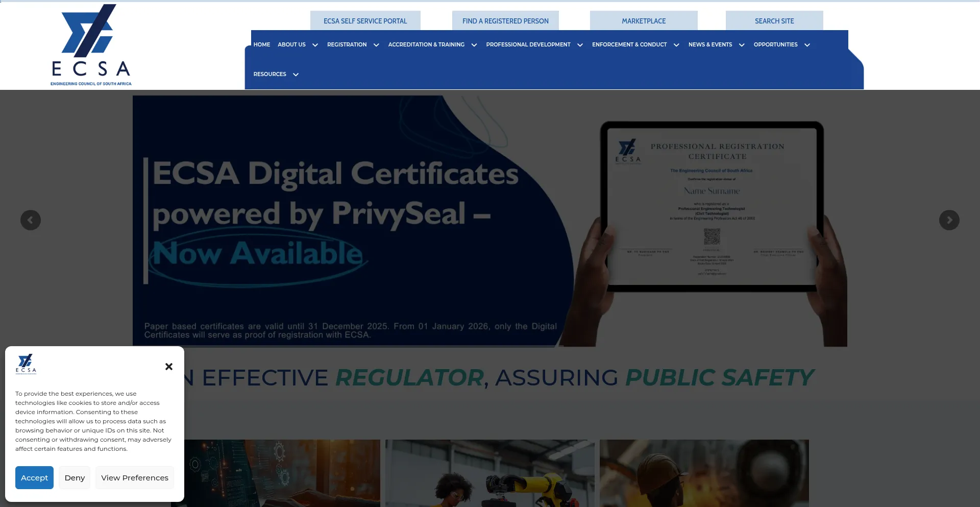Go to previous slide arrow
The width and height of the screenshot is (980, 507).
pos(31,220)
